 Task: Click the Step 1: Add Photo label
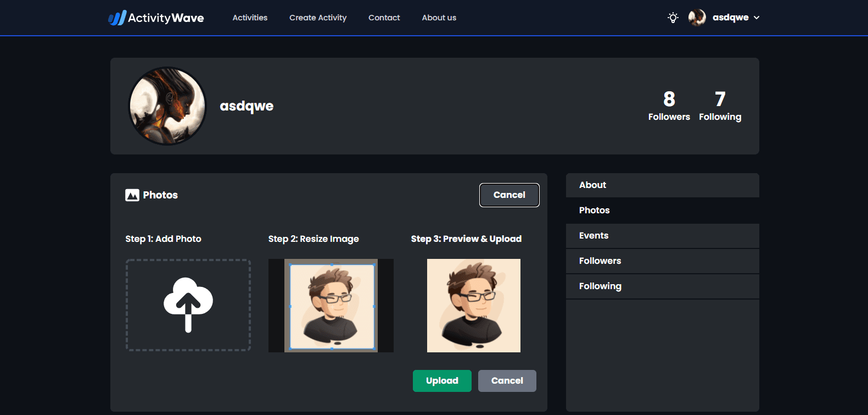point(163,239)
